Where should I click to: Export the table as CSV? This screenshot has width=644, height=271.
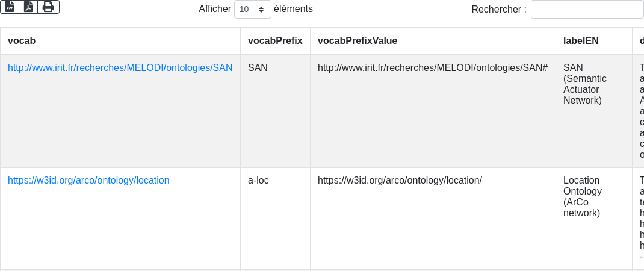click(x=10, y=7)
